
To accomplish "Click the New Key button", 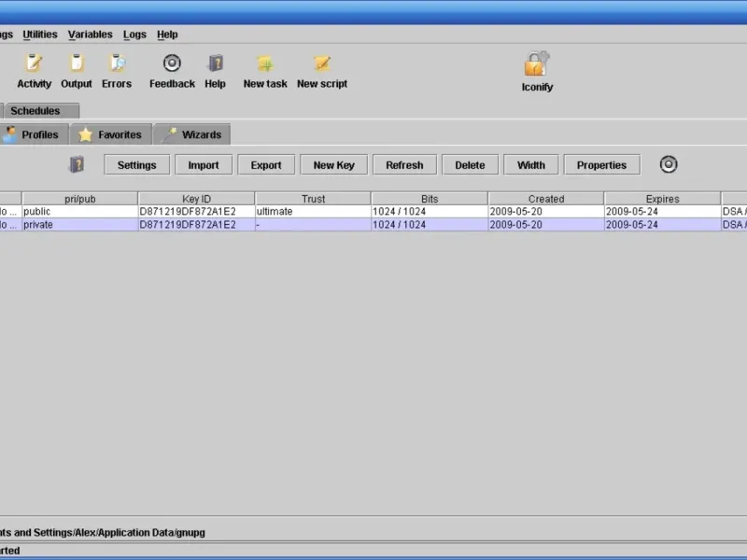I will coord(334,165).
